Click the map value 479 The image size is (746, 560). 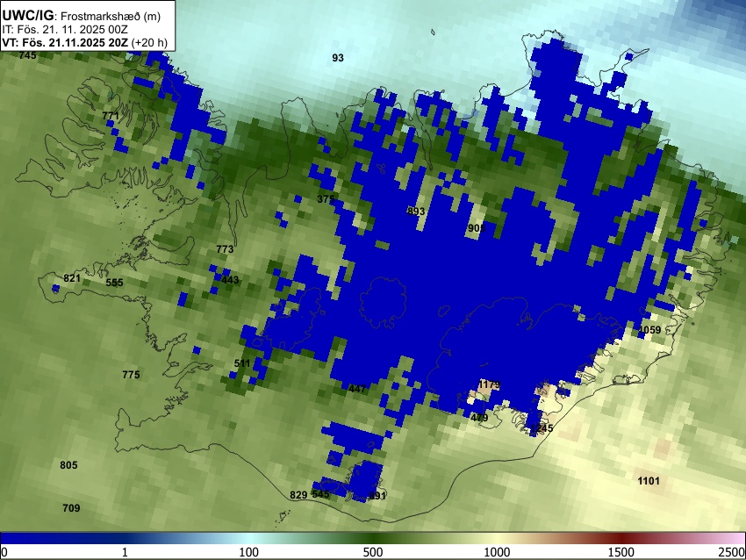coord(479,418)
